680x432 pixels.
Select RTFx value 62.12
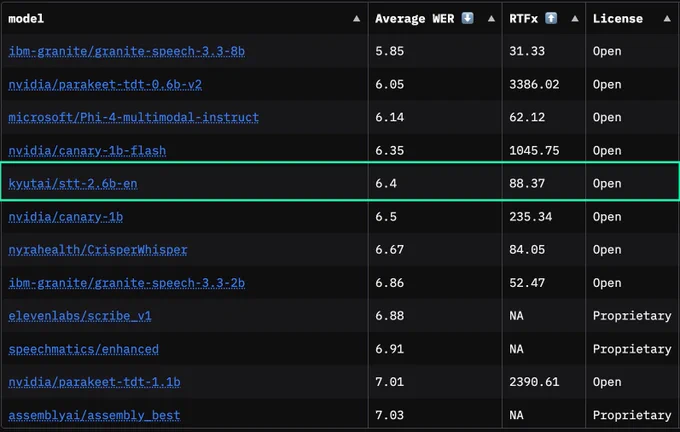[527, 118]
